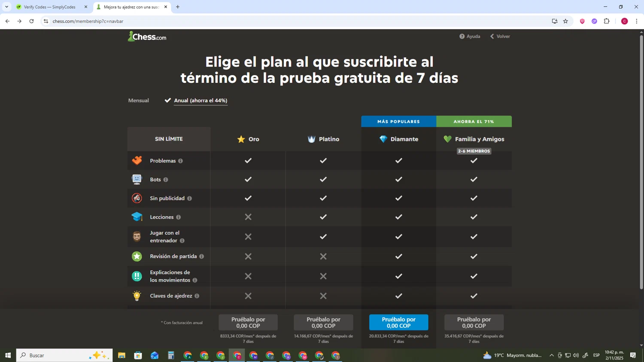Open File Explorer from taskbar
The image size is (644, 362).
(x=122, y=355)
